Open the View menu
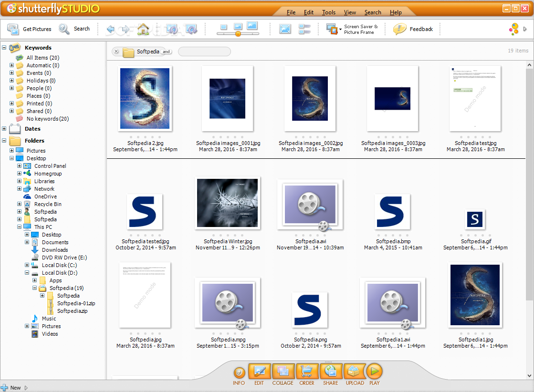This screenshot has width=534, height=392. click(350, 12)
